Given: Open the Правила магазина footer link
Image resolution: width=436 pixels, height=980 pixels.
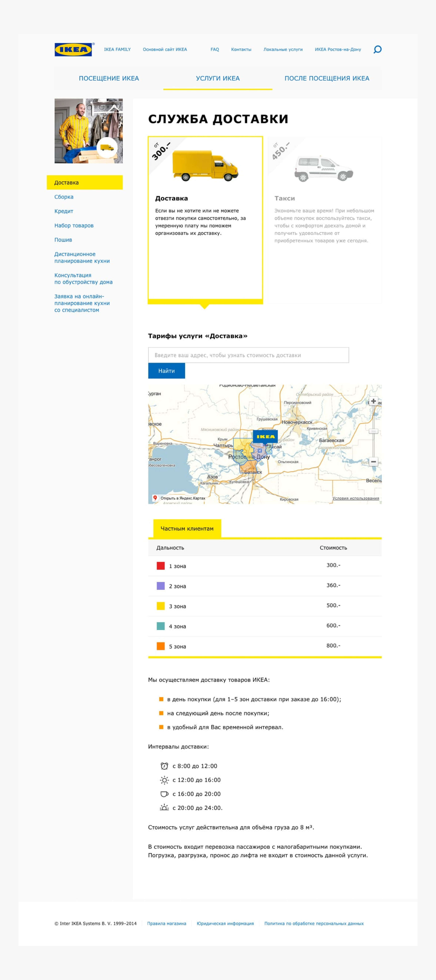Looking at the screenshot, I should point(167,923).
